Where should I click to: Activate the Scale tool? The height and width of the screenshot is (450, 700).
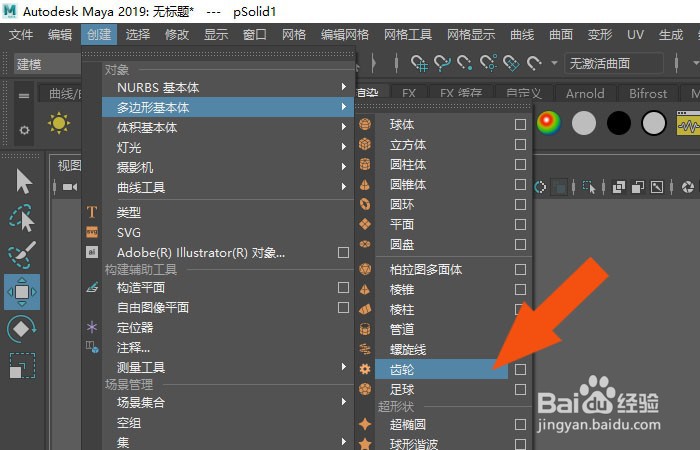[x=22, y=366]
